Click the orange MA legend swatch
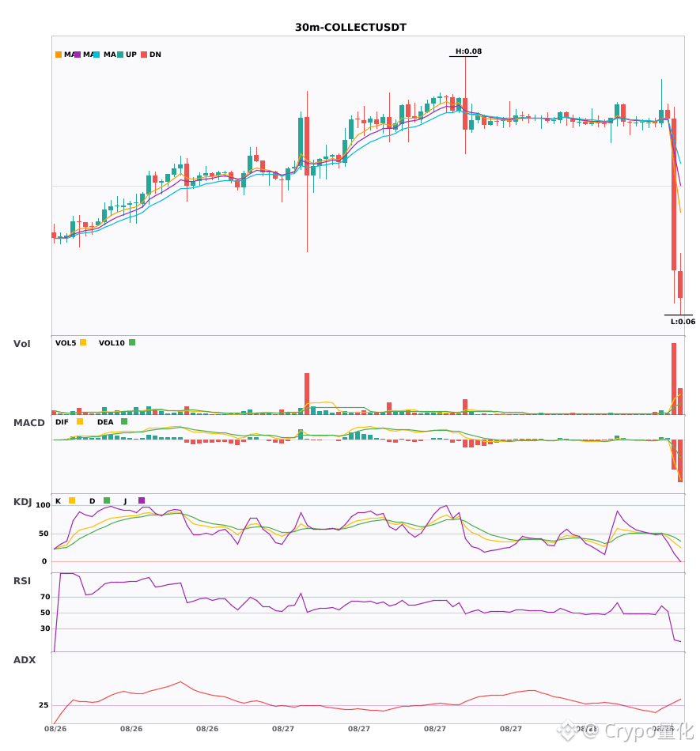Image resolution: width=700 pixels, height=751 pixels. point(59,55)
